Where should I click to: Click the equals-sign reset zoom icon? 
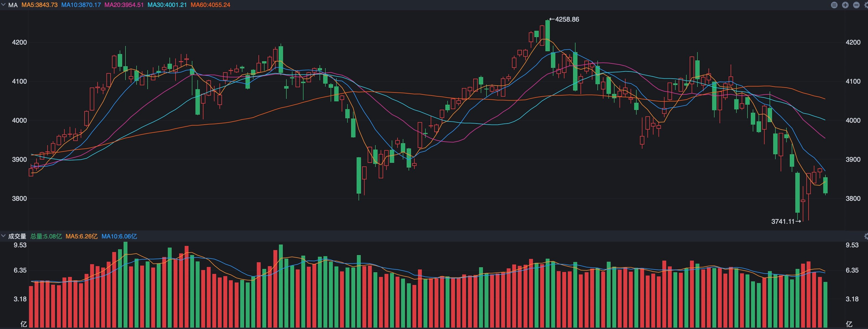pyautogui.click(x=834, y=5)
